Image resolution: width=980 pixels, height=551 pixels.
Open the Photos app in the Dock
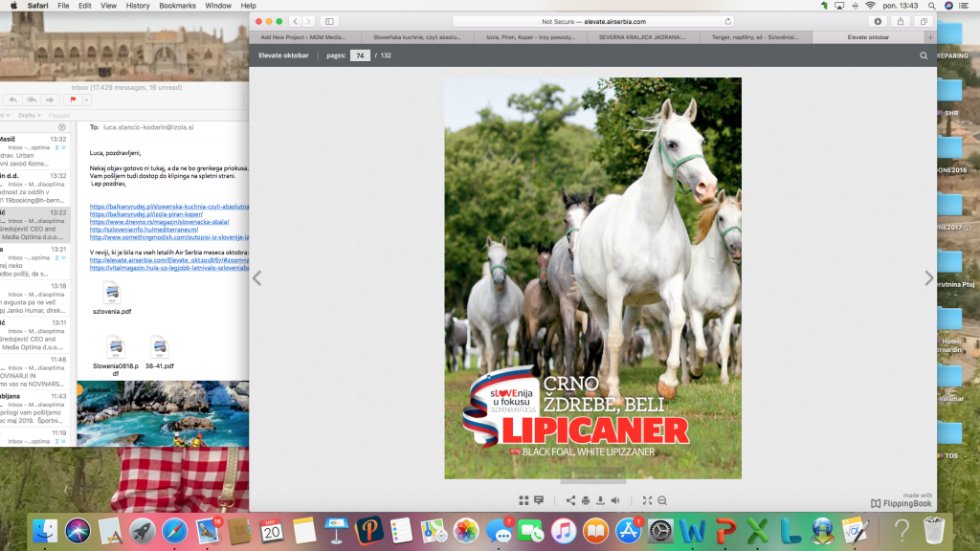(466, 531)
